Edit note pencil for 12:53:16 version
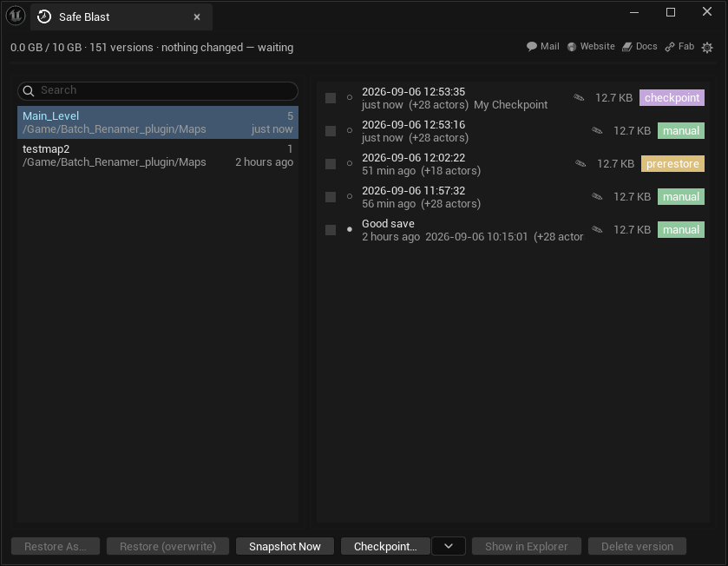728x566 pixels. (x=597, y=130)
